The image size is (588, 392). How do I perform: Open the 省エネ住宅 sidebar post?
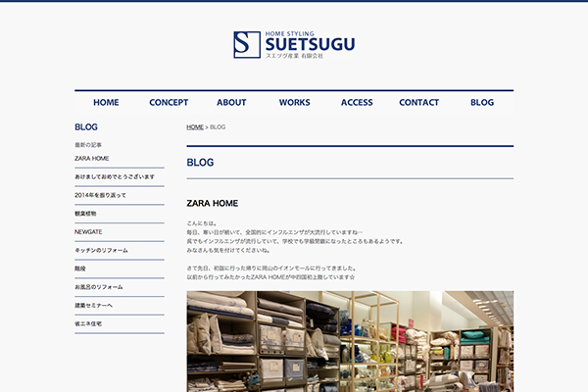(x=88, y=323)
